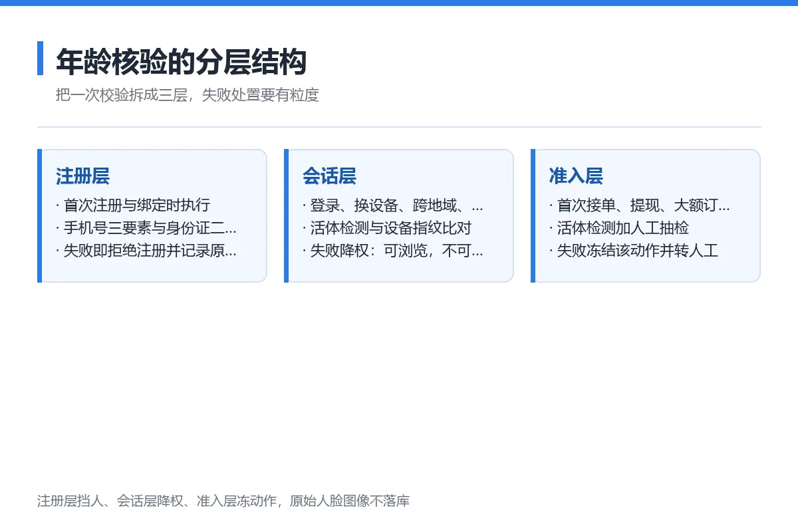The width and height of the screenshot is (798, 532).
Task: Select bullet starting 登录、换设备、跨地域
Action: coord(393,205)
